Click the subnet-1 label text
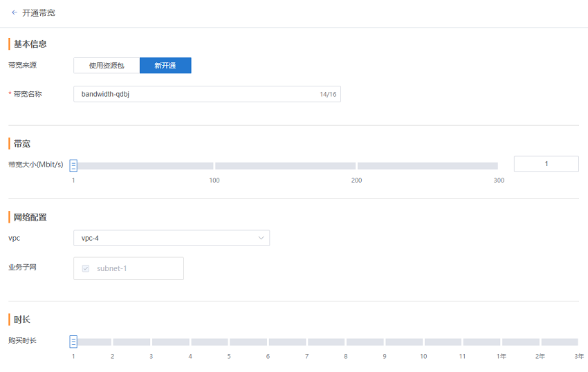Screen dimensions: 588x372 point(112,268)
